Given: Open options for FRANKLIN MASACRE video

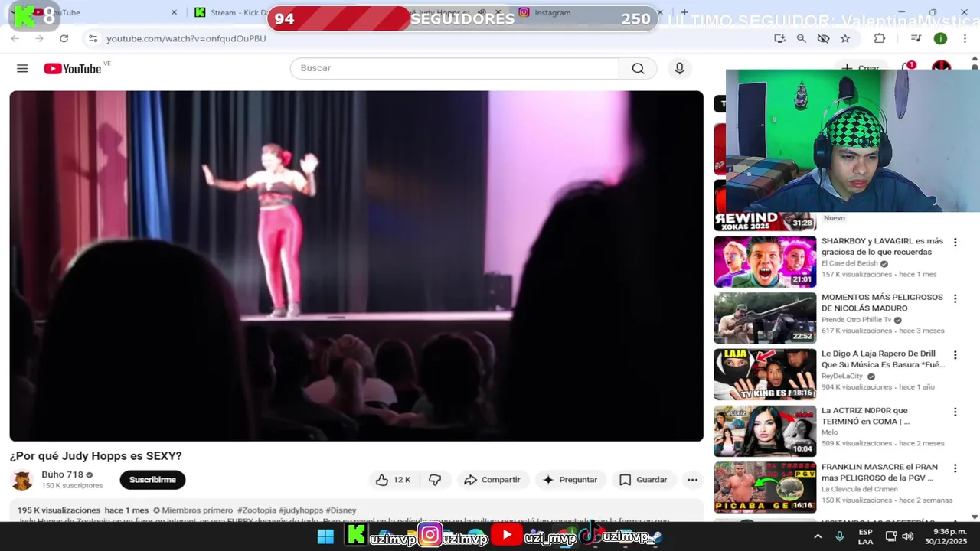Looking at the screenshot, I should (x=955, y=468).
